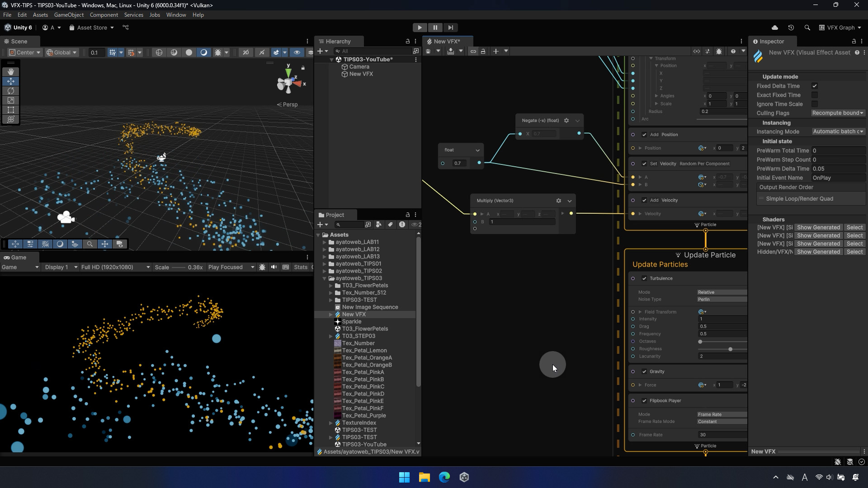Adjust the Game view Scale slider
Image resolution: width=868 pixels, height=488 pixels.
[179, 267]
